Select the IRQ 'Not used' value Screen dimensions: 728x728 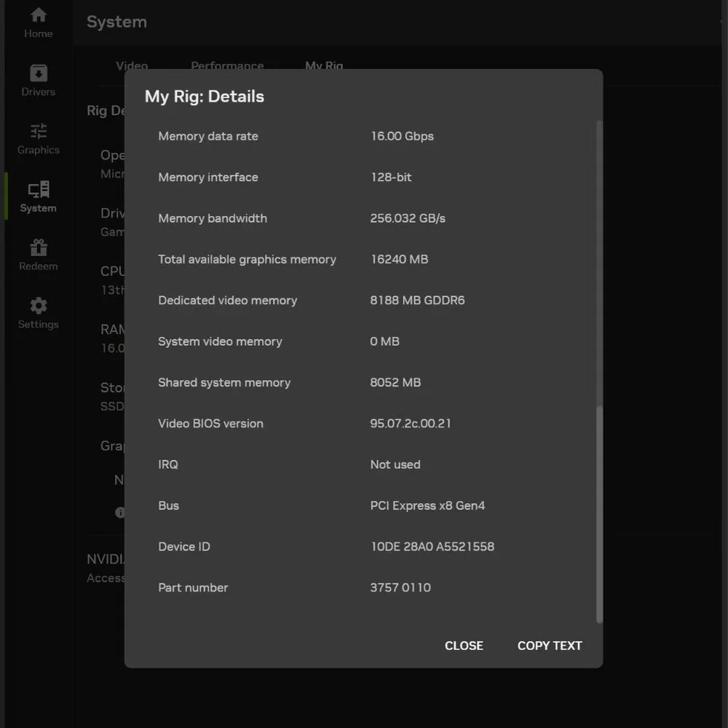395,464
